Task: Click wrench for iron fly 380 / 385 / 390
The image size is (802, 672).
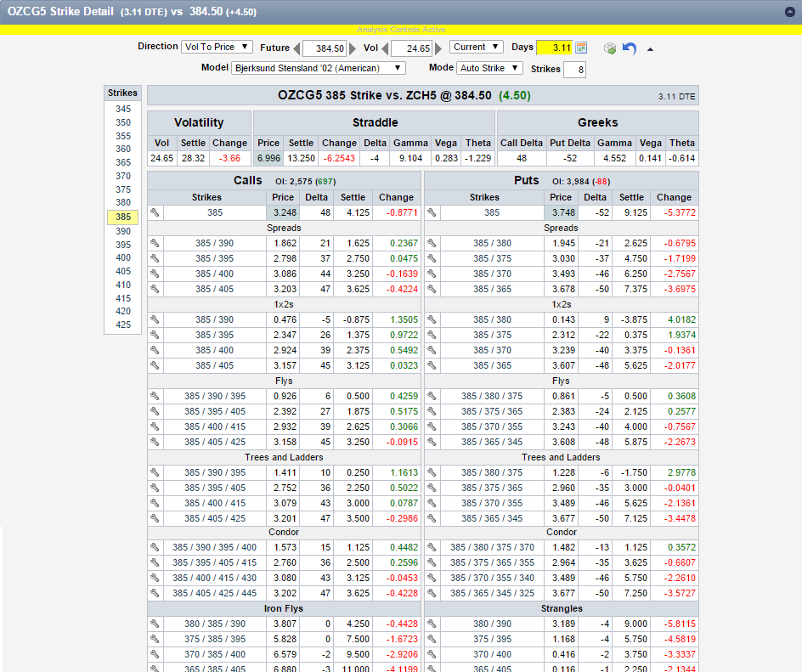Action: [155, 624]
